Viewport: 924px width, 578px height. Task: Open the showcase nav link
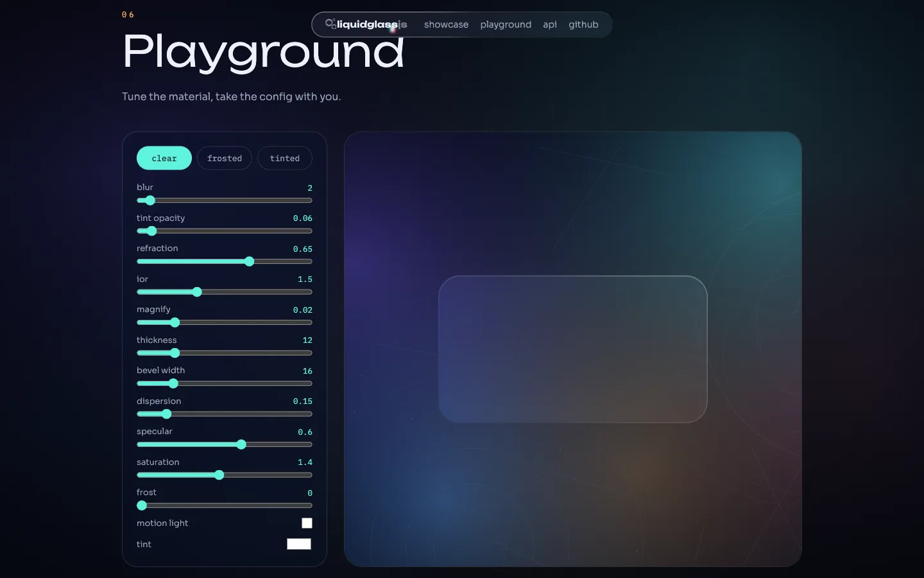(x=446, y=24)
